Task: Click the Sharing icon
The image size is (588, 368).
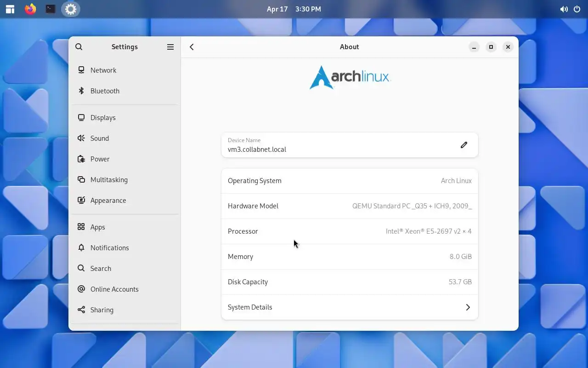Action: 81,310
